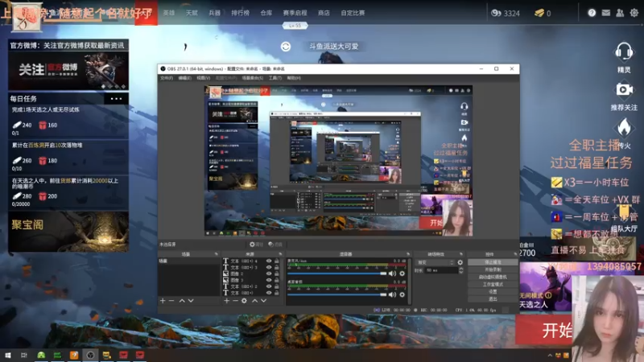
Task: Adjust the transition duration stepper arrows
Action: pos(460,270)
